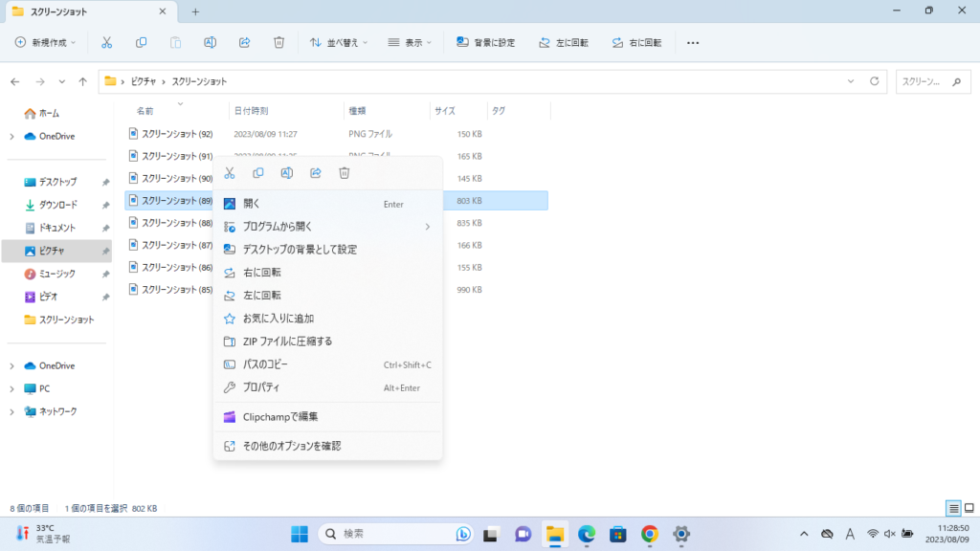Click the 新規作成 button
980x551 pixels.
(47, 42)
